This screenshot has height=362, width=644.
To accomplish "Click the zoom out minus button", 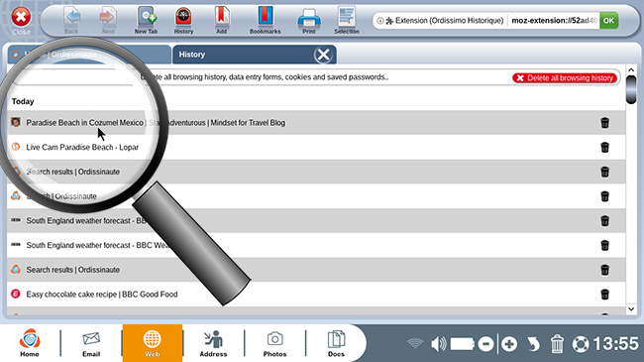I will pyautogui.click(x=485, y=344).
